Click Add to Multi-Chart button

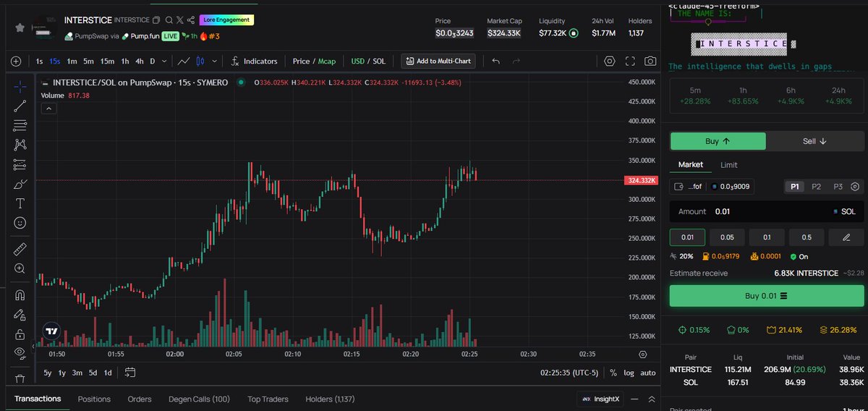pyautogui.click(x=439, y=62)
